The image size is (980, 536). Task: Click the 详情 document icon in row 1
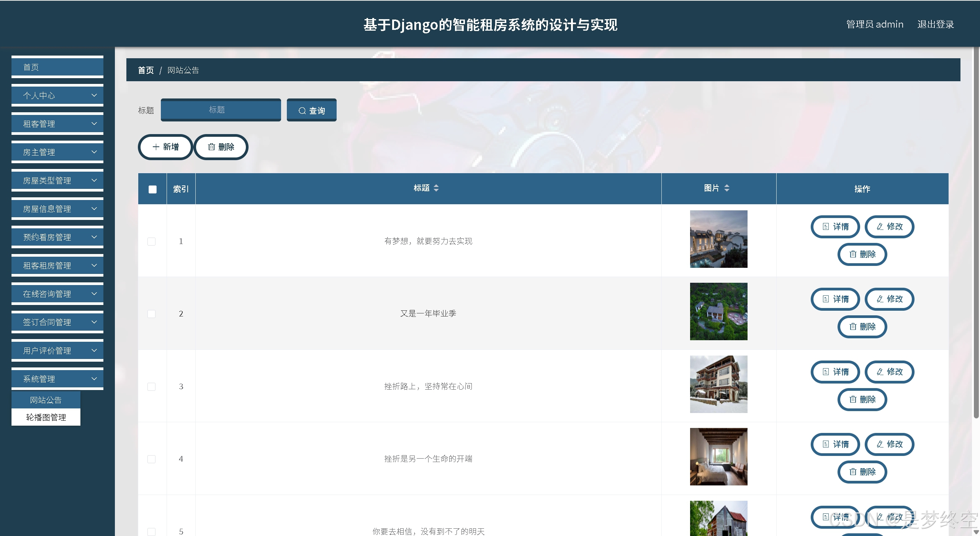click(x=826, y=226)
